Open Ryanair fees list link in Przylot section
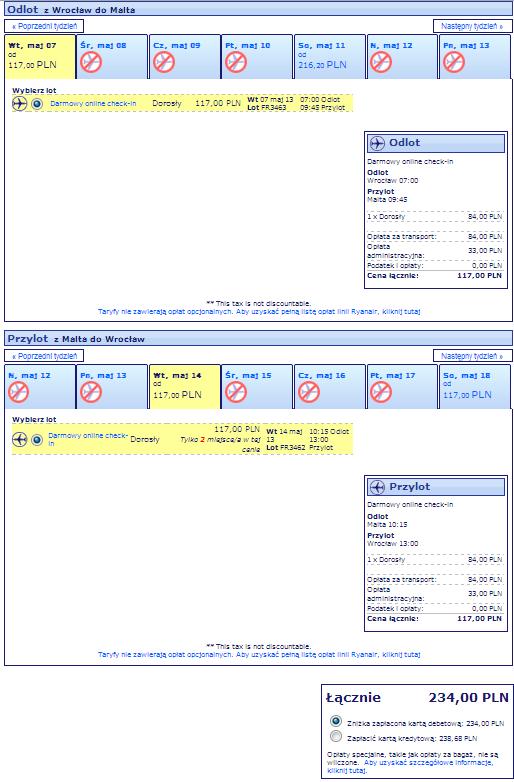The image size is (514, 782). point(259,655)
